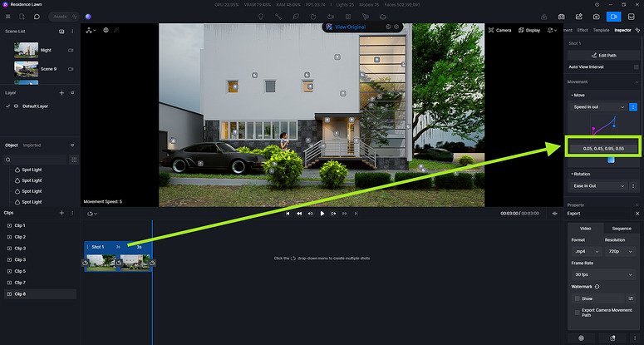Switch to the Effect tab
This screenshot has width=644, height=345.
[583, 30]
